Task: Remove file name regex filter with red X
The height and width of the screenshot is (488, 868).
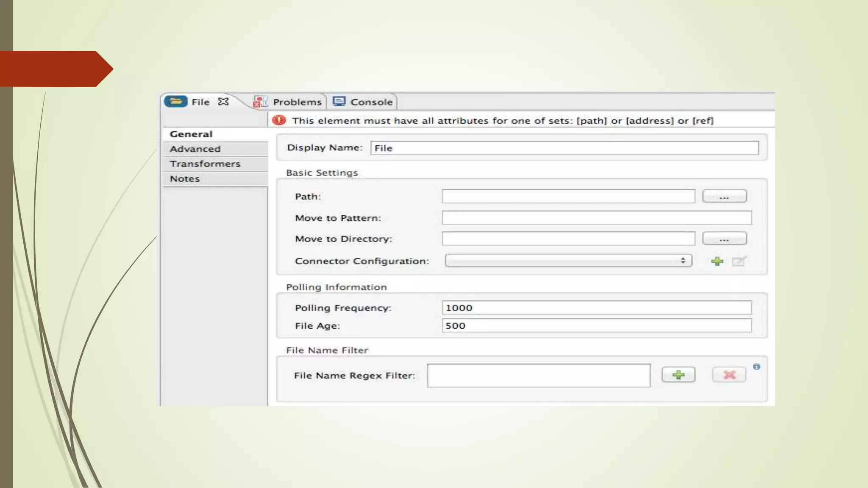Action: tap(729, 375)
